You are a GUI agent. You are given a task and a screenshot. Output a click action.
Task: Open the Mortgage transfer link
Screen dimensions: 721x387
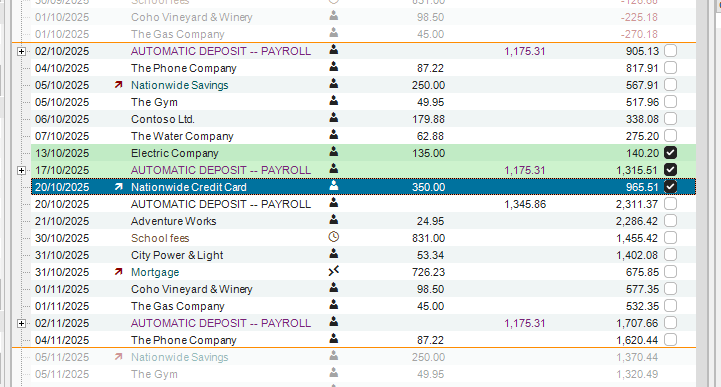(x=155, y=272)
